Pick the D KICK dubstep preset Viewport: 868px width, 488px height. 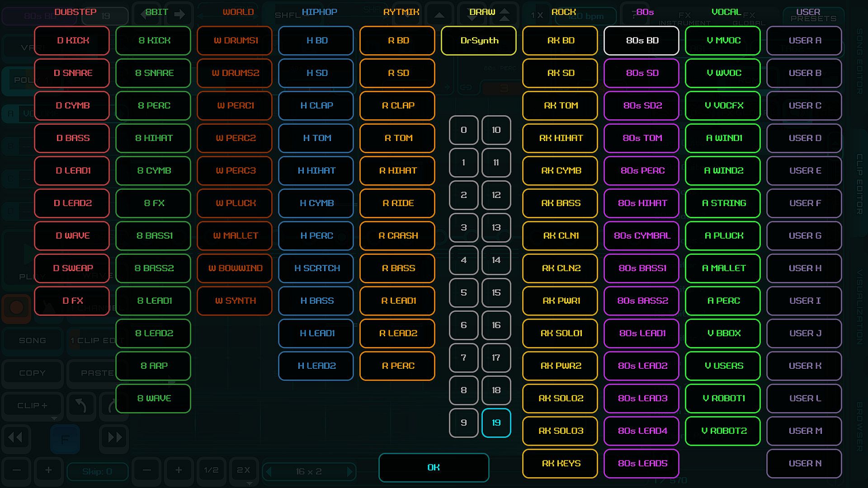tap(72, 41)
